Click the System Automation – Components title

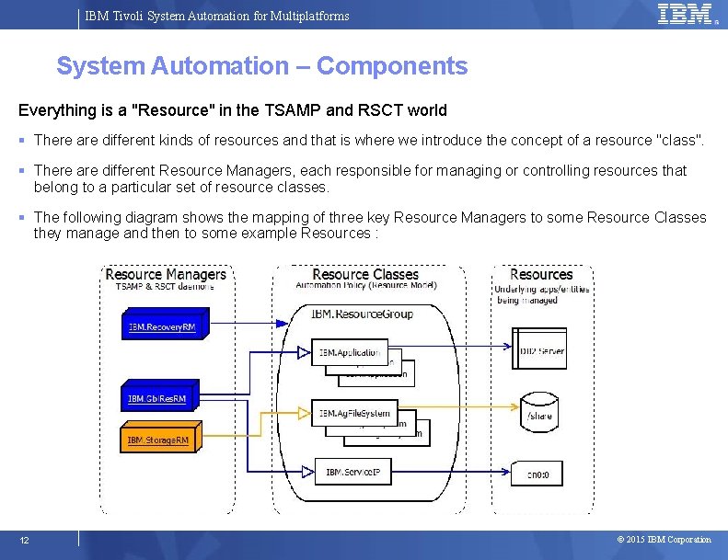[262, 65]
